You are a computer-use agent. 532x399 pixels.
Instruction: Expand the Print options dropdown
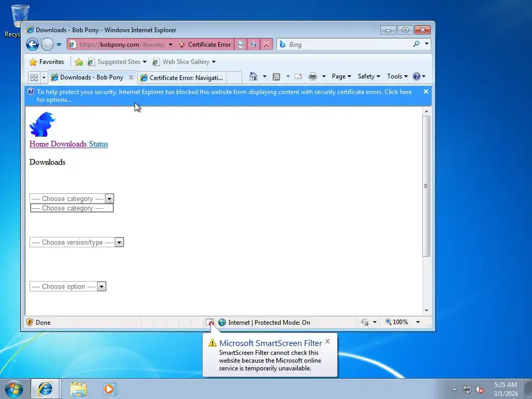324,76
